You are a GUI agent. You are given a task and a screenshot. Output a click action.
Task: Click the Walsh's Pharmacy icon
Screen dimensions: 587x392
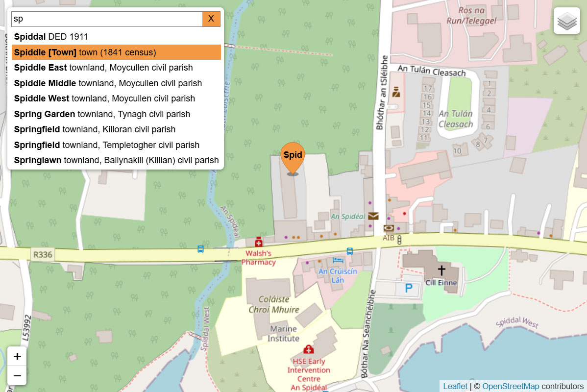click(258, 242)
